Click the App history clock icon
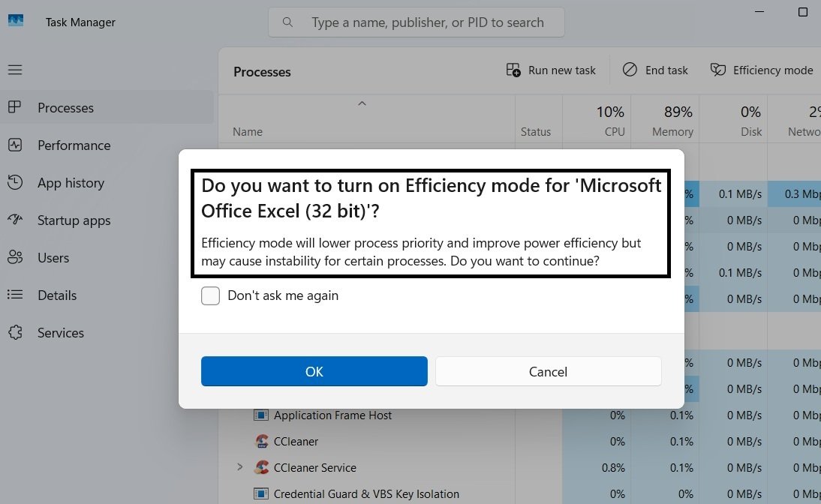Viewport: 821px width, 504px height. [15, 182]
